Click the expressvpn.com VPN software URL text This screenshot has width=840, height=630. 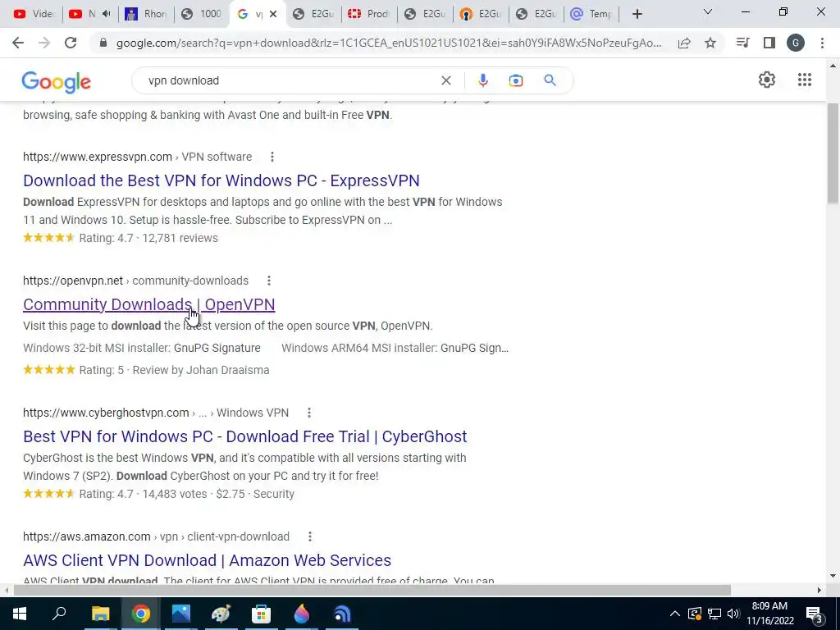pyautogui.click(x=137, y=157)
